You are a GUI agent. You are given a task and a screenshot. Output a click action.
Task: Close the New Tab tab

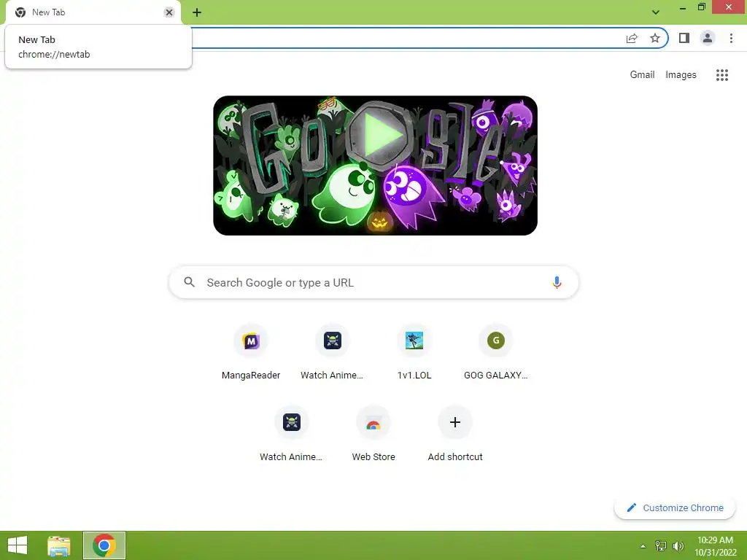click(x=169, y=12)
